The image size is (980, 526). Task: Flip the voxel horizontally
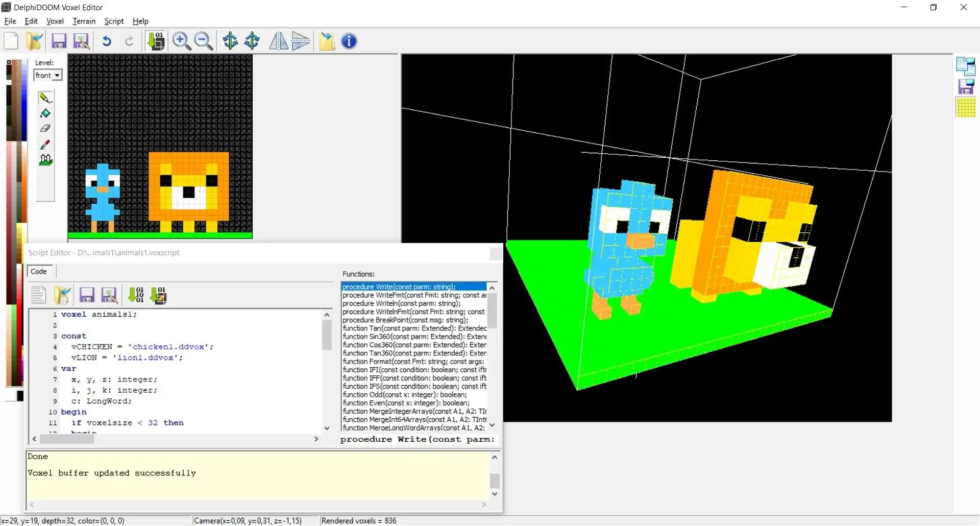(278, 41)
